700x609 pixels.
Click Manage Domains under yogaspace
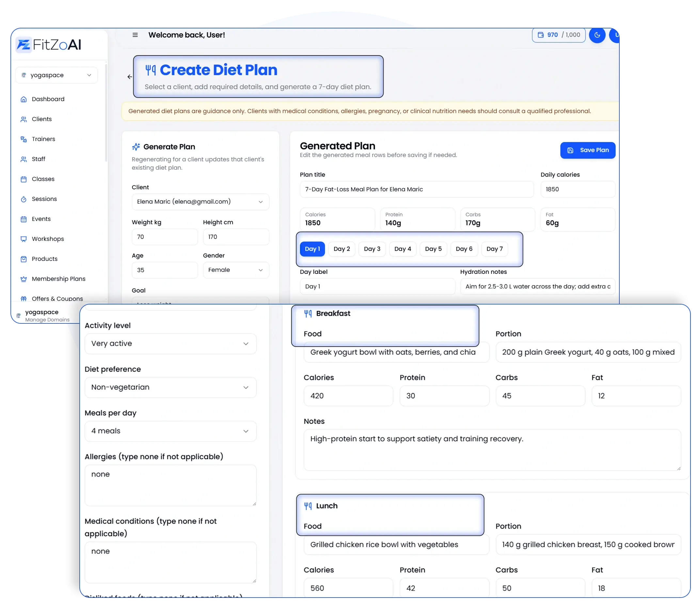pos(47,320)
